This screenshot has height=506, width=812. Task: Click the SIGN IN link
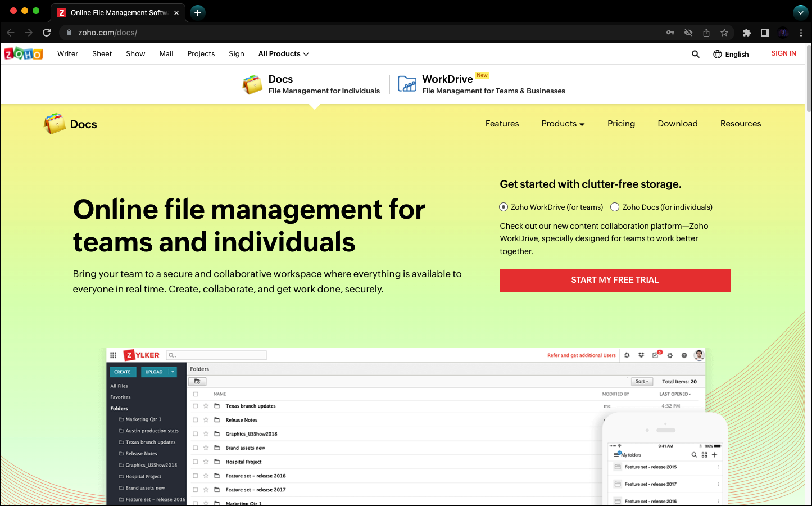click(x=783, y=53)
